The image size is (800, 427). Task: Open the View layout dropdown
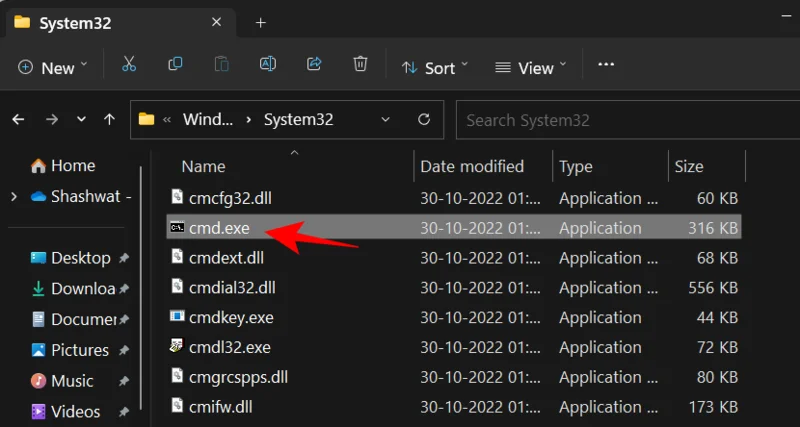(x=531, y=67)
